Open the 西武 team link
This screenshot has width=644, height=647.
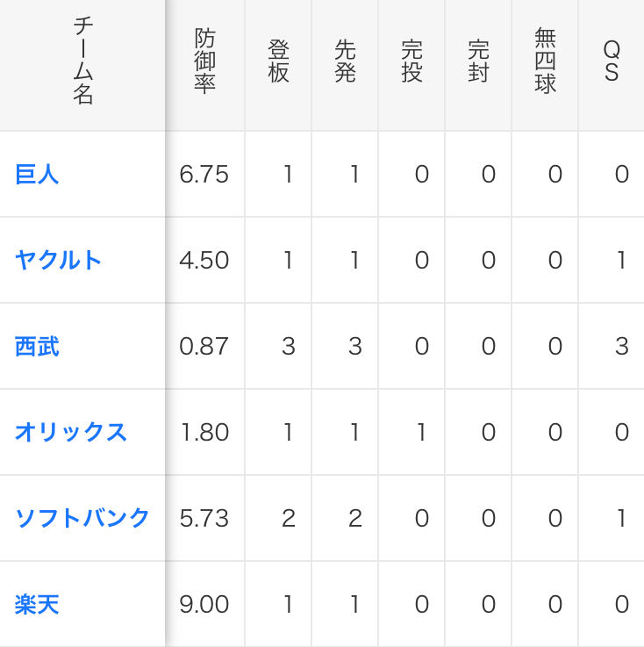coord(37,346)
